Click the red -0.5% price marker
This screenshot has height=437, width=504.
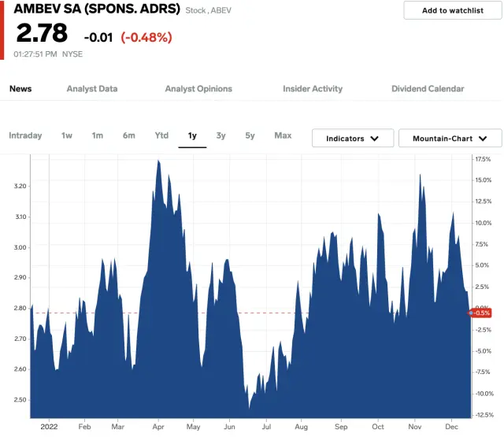coord(483,313)
